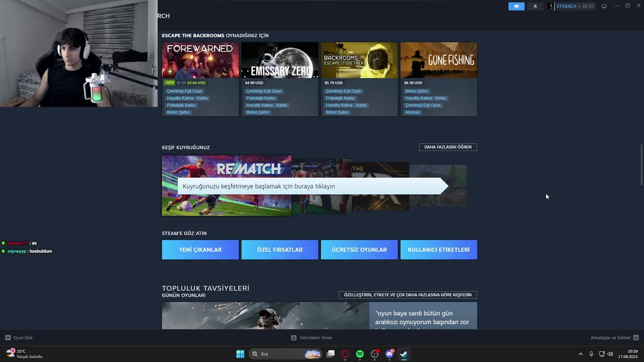Select Emissary Zero's Hayatta Kalma - Korku tag

pos(267,105)
